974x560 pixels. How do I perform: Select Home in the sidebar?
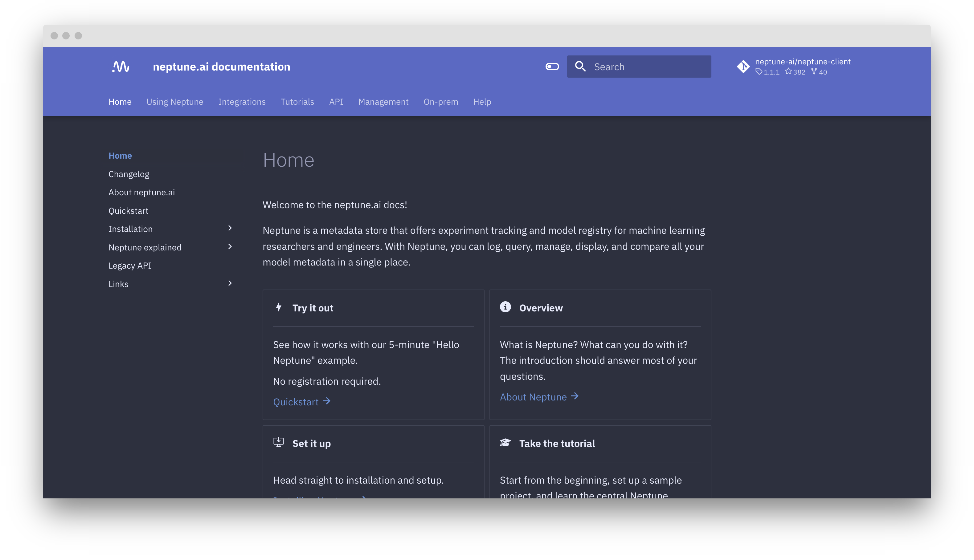click(120, 156)
